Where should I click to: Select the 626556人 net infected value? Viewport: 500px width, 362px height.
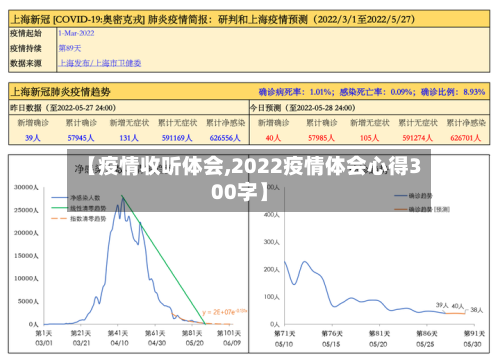tap(225, 138)
